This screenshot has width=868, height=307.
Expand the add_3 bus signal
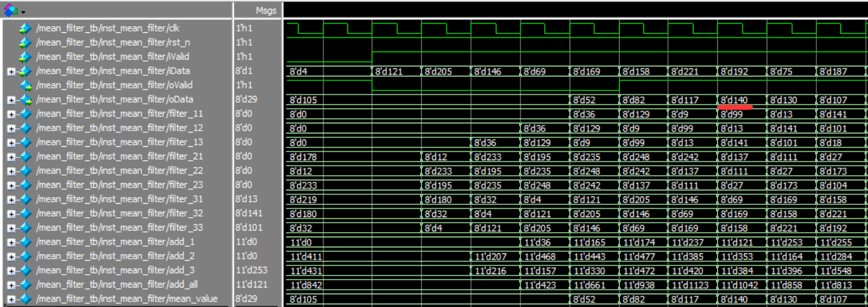[11, 270]
